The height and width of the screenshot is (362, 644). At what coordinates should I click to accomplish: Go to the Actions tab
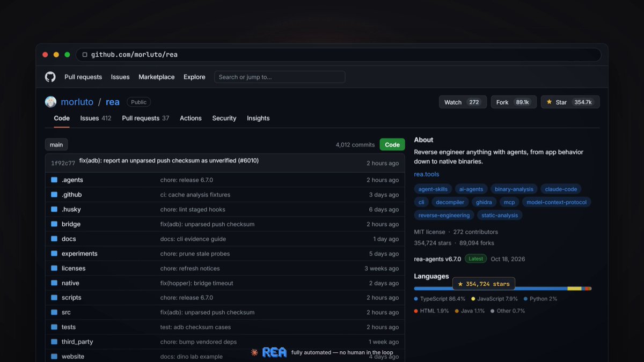click(191, 118)
